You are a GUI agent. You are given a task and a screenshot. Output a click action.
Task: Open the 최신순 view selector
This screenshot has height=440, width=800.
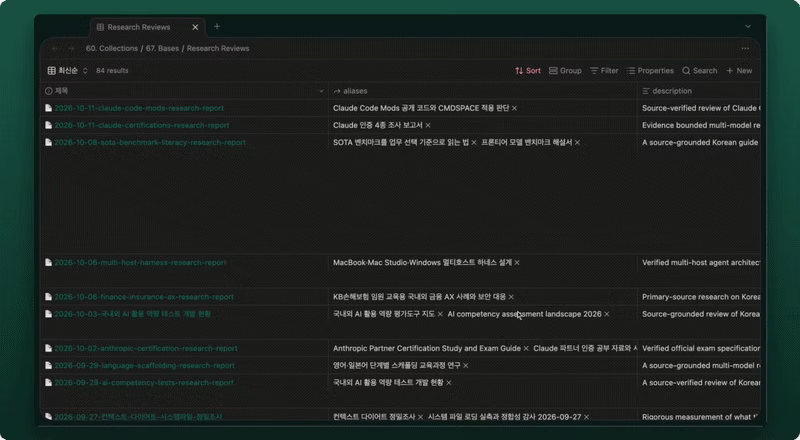point(68,71)
